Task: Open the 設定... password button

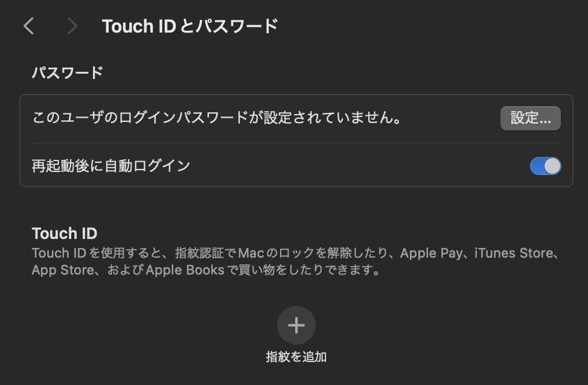Action: pyautogui.click(x=530, y=118)
